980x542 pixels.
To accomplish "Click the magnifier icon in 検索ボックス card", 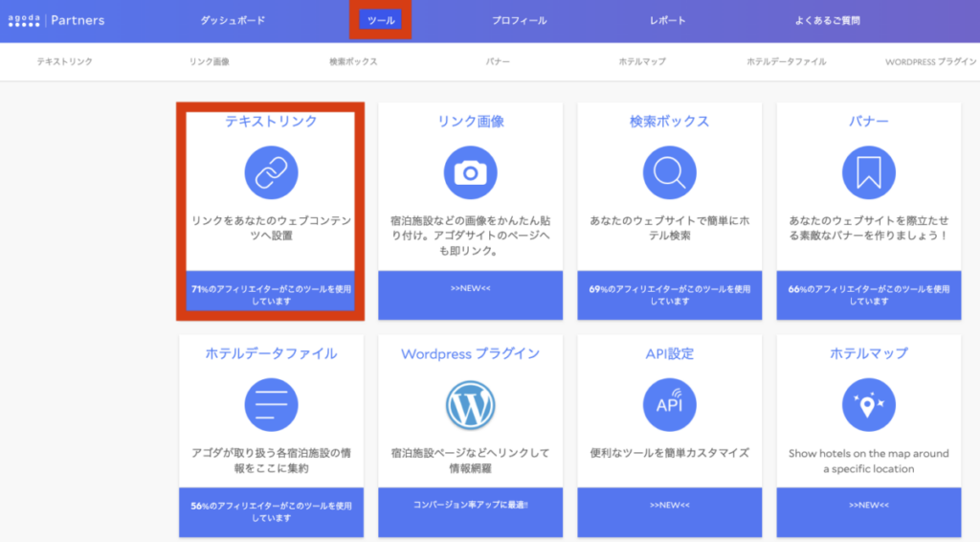I will (x=669, y=172).
